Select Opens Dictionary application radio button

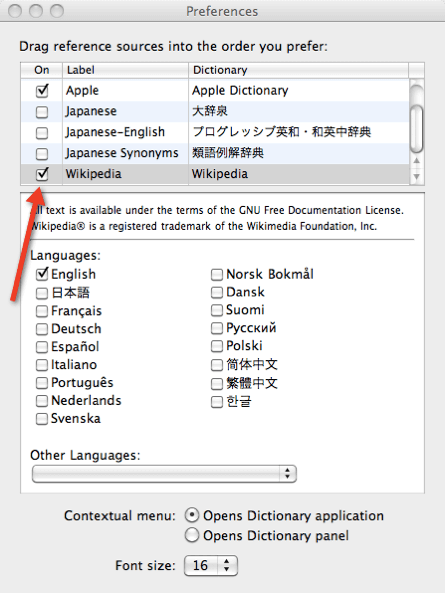[192, 515]
